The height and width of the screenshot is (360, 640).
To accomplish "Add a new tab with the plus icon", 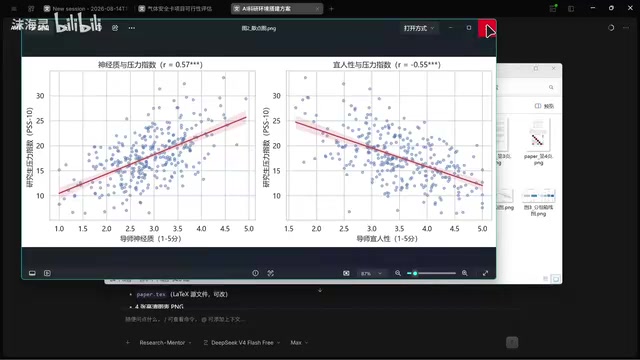I will click(x=331, y=9).
